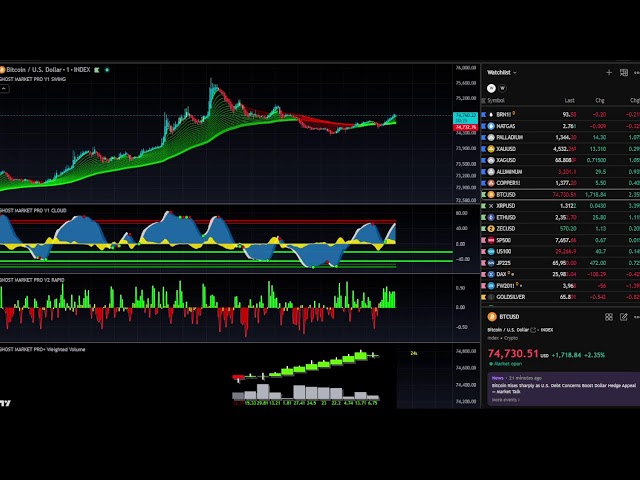Image resolution: width=640 pixels, height=480 pixels.
Task: Click the COPPER1! copper logo
Action: [x=491, y=183]
